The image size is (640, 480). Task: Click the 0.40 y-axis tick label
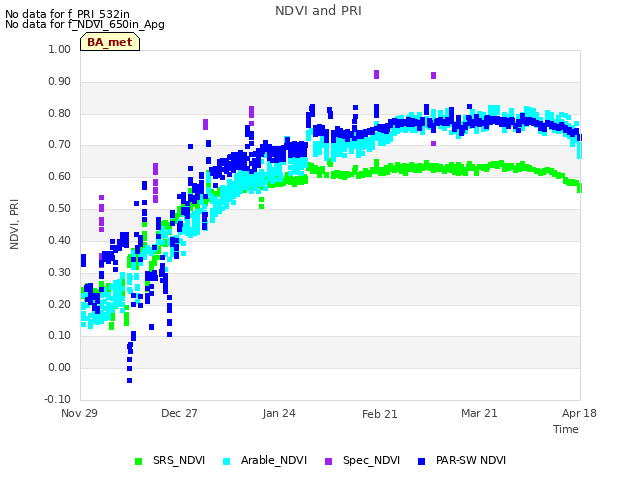60,240
